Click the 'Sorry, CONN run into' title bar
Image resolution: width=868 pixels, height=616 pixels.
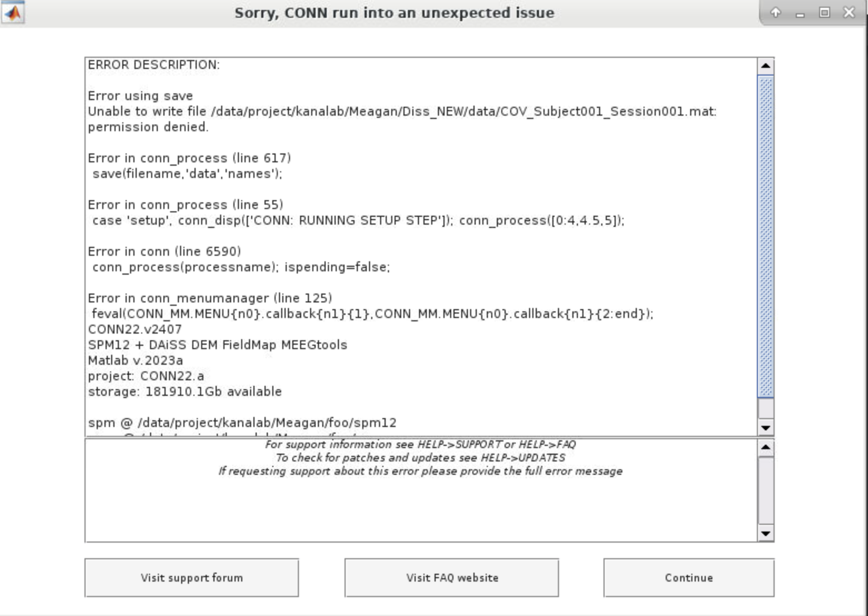point(393,13)
